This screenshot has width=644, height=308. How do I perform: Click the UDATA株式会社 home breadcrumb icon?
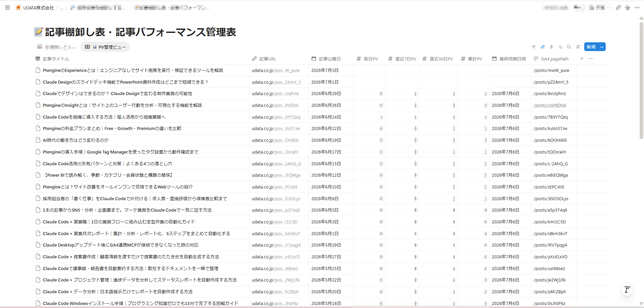coord(18,7)
